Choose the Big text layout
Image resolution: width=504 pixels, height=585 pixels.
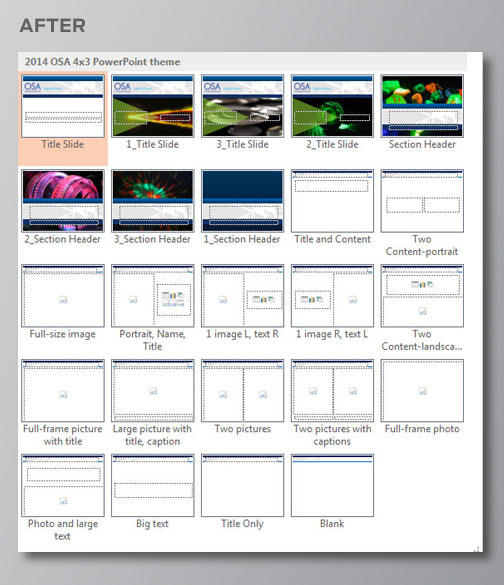coord(153,485)
